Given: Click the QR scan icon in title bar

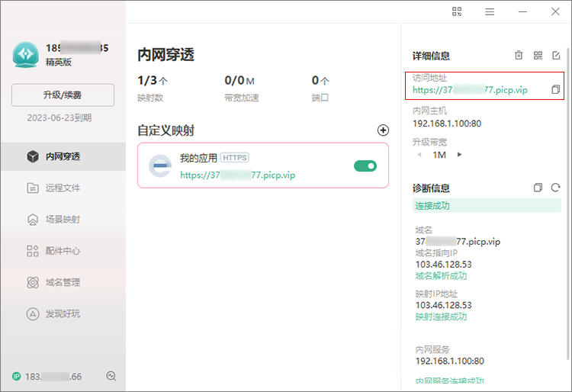Looking at the screenshot, I should (457, 11).
